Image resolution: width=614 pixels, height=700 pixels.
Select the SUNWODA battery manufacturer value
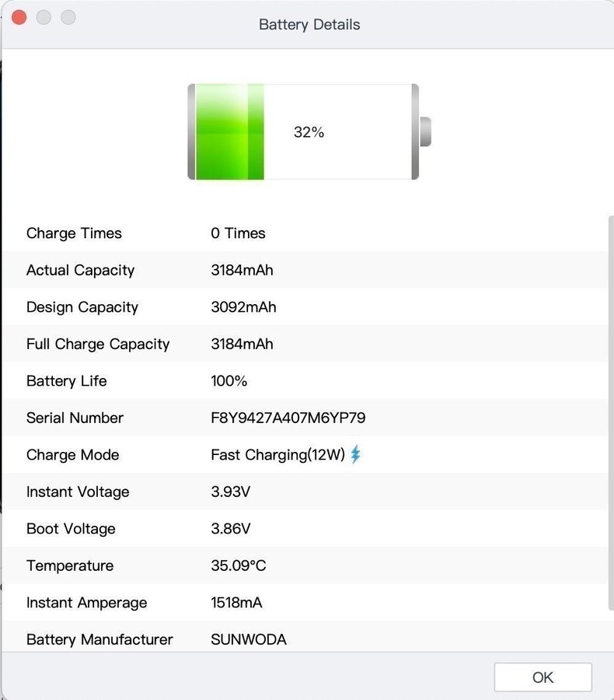[x=248, y=639]
